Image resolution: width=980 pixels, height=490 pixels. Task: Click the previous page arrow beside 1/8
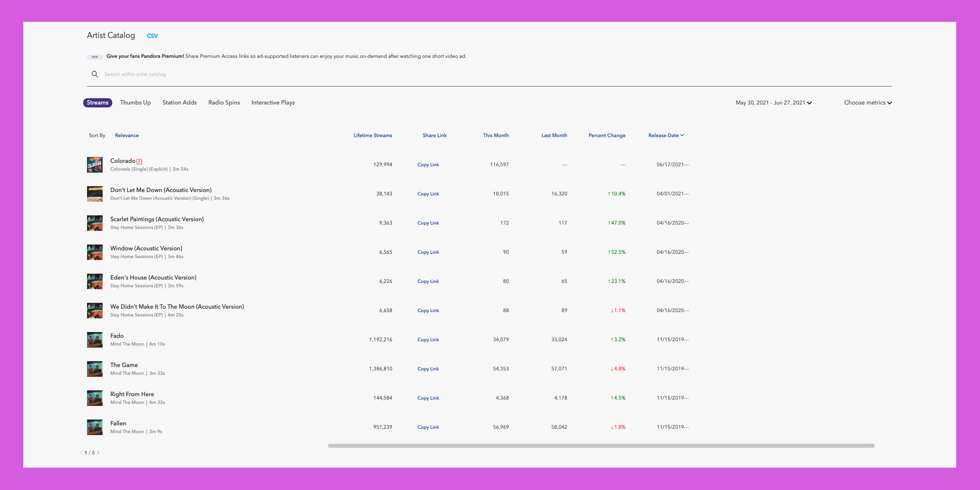coord(81,452)
